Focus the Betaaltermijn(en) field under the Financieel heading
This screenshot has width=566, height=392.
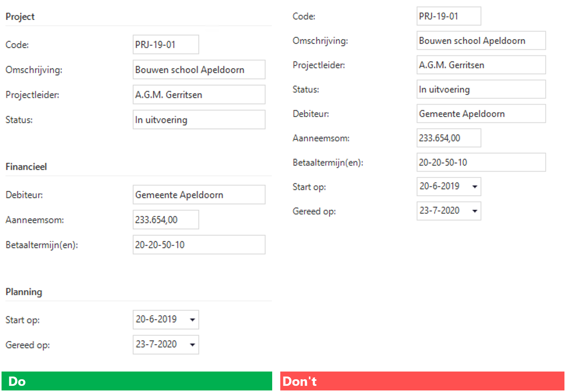click(x=199, y=245)
